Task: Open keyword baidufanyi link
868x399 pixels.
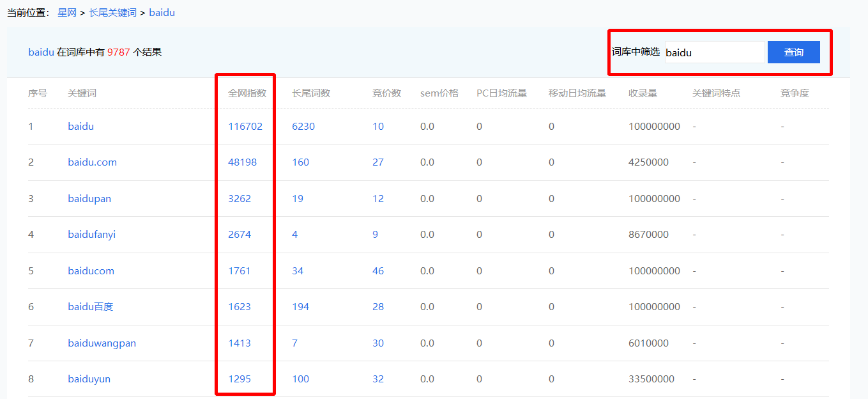Action: point(91,235)
